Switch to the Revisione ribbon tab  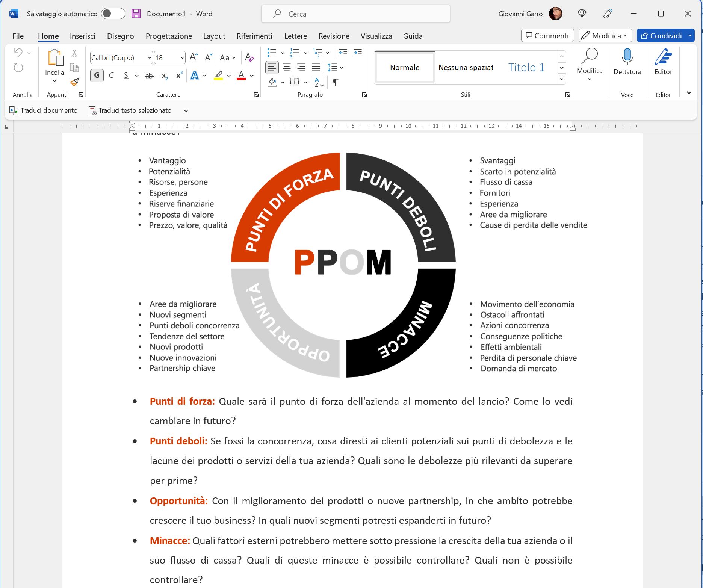[333, 36]
